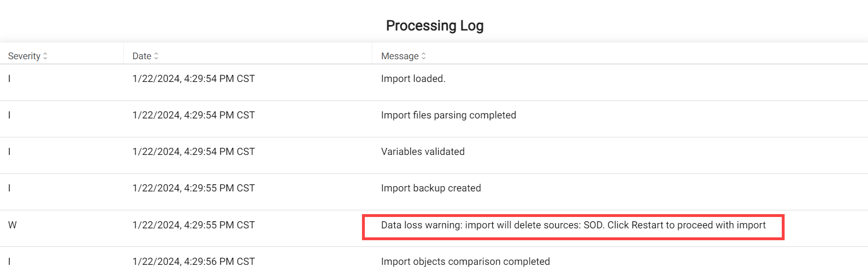Click the Data loss warning message

(x=573, y=225)
